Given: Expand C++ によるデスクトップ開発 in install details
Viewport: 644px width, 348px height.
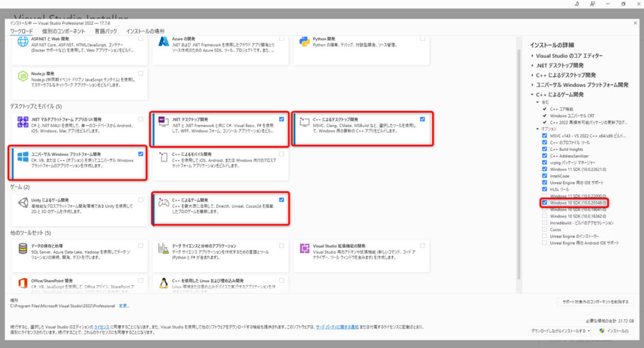Looking at the screenshot, I should pyautogui.click(x=532, y=75).
